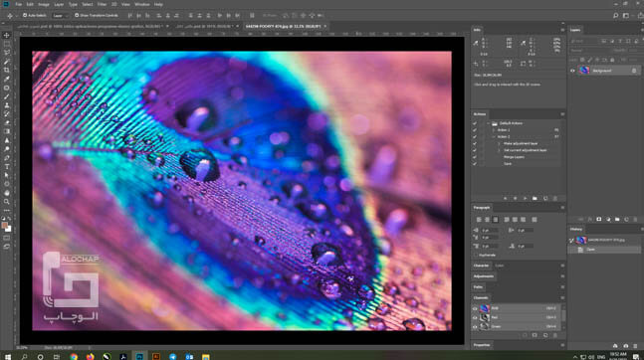Switch to the Paths panel tab
This screenshot has height=360, width=644.
coord(478,287)
